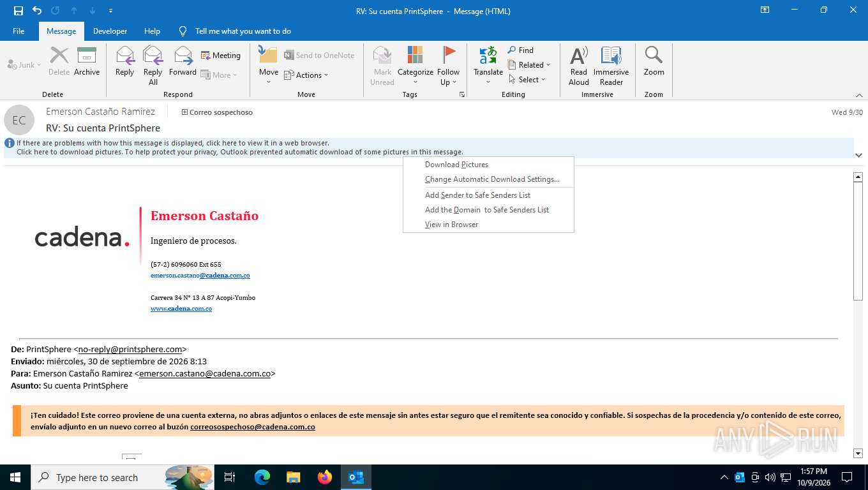Open Microsoft Edge from the taskbar
The image size is (868, 490).
coord(262,477)
